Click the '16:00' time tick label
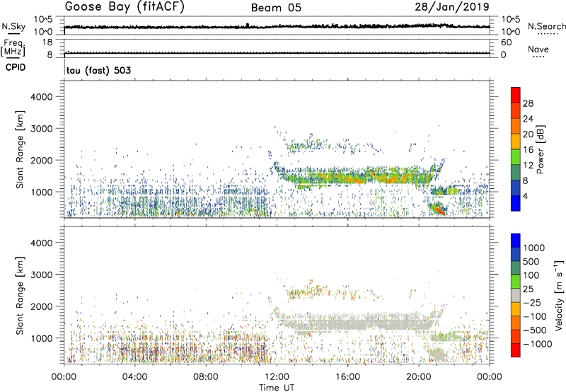Viewport: 566px width, 392px height. tap(347, 377)
